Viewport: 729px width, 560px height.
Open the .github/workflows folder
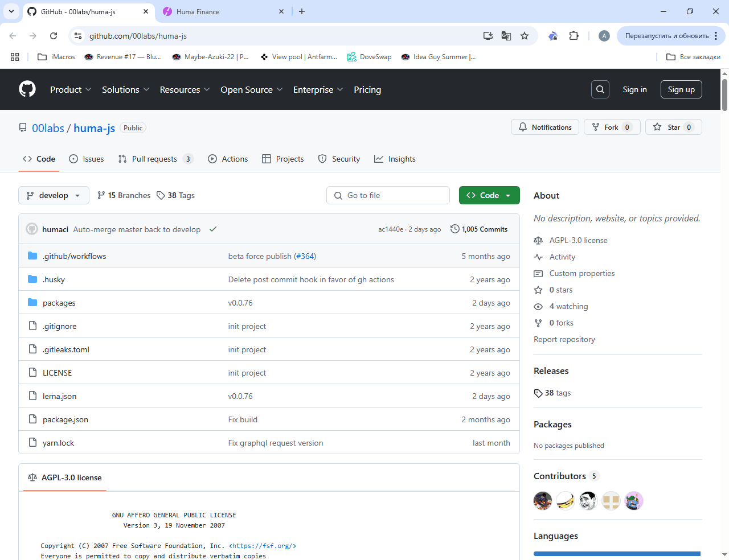[x=74, y=256]
